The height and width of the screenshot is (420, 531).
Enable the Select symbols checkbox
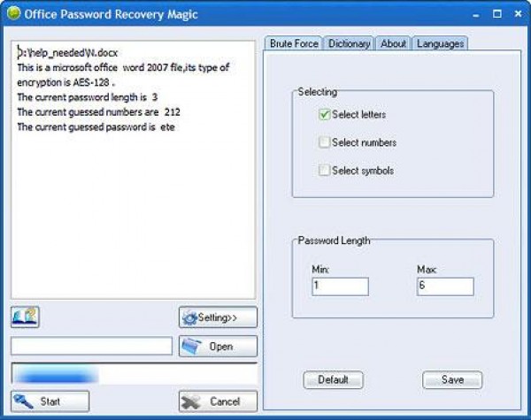(x=324, y=171)
